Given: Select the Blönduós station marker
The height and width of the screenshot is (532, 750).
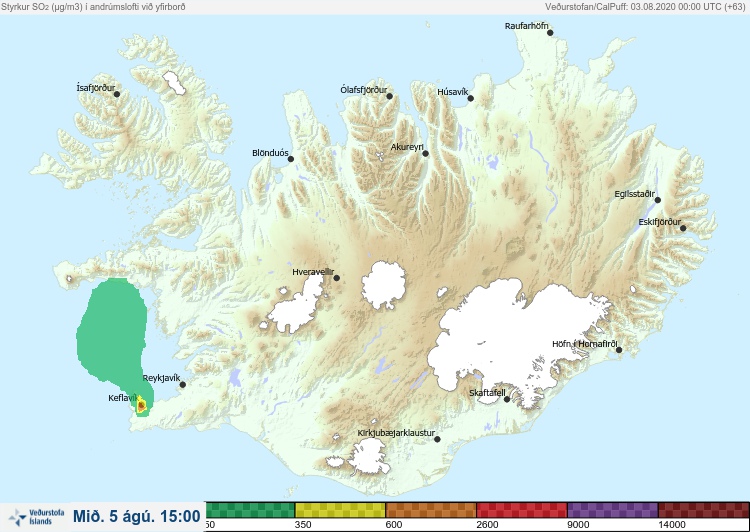Looking at the screenshot, I should coord(291,159).
